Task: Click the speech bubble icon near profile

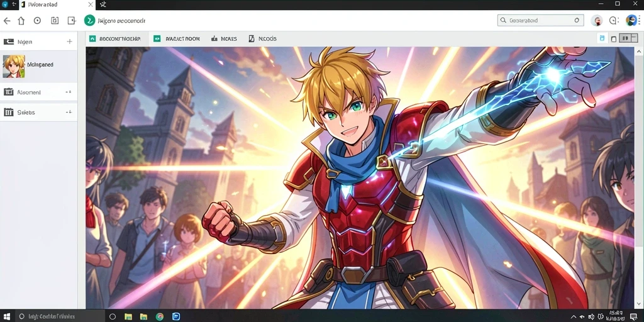Action: pyautogui.click(x=614, y=21)
